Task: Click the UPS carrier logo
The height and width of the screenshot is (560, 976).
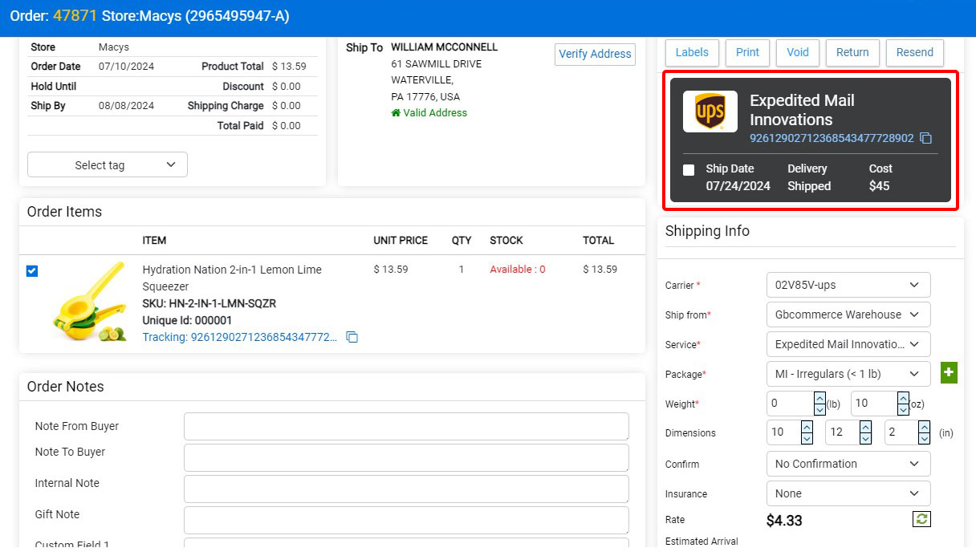Action: pos(710,111)
